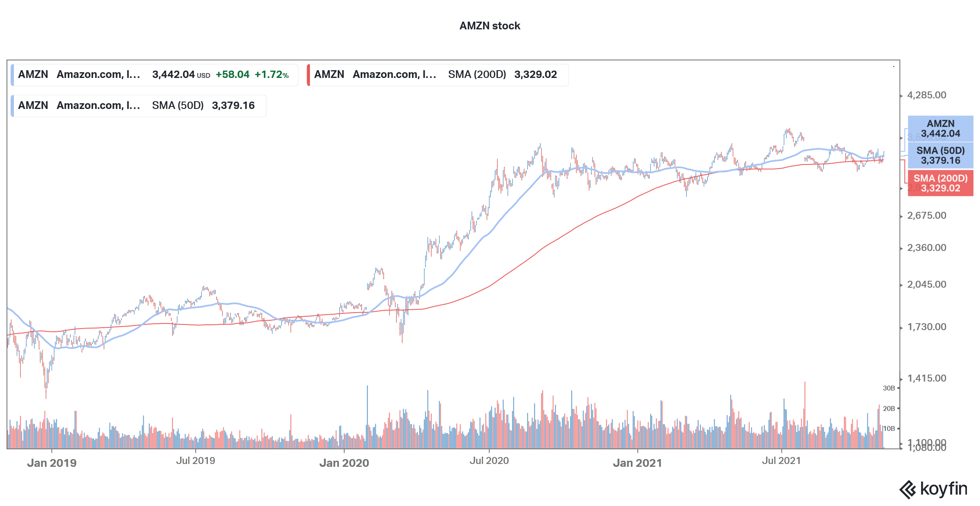The width and height of the screenshot is (980, 506).
Task: Click the blue AMZN legend color bar
Action: click(x=12, y=75)
